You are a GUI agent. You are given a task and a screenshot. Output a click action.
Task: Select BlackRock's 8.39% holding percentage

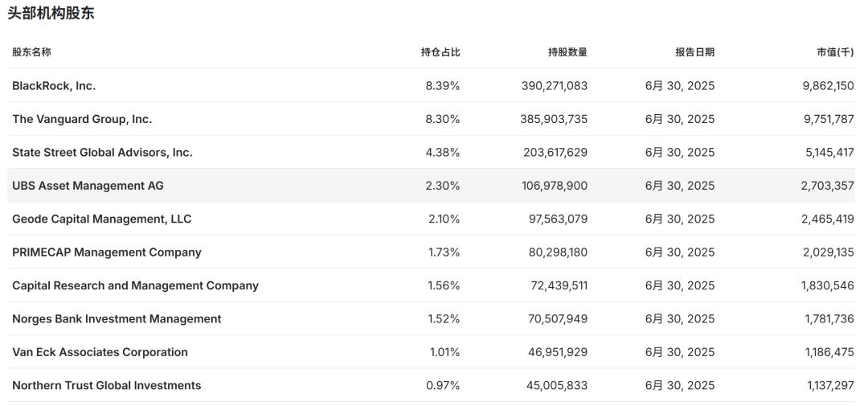pyautogui.click(x=443, y=86)
